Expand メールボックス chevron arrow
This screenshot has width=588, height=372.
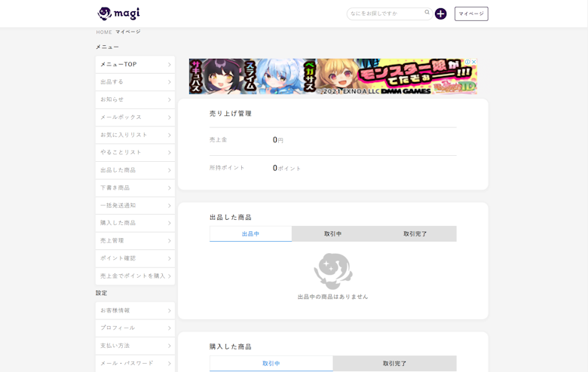[x=170, y=117]
